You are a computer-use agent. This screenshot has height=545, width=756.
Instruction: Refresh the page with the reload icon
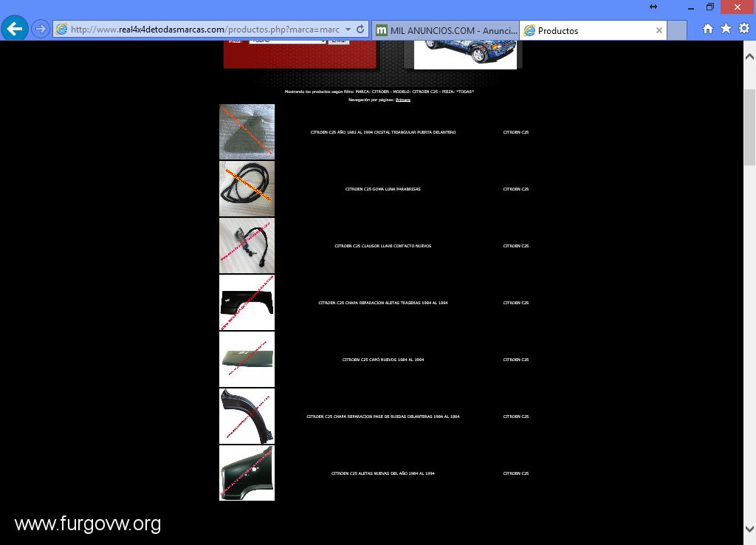360,29
